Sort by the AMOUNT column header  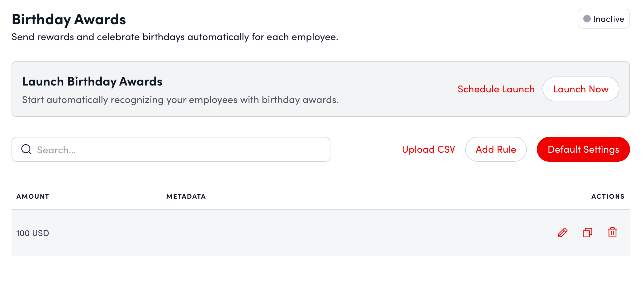point(33,197)
